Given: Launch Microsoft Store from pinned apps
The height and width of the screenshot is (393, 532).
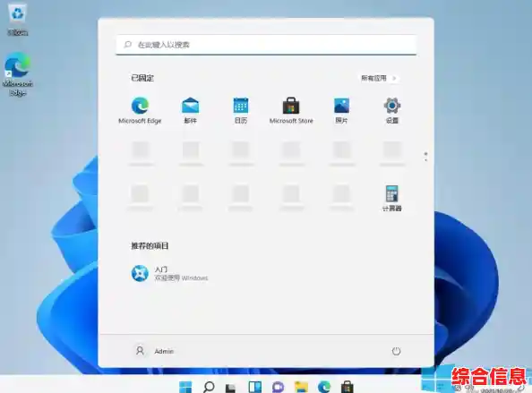Looking at the screenshot, I should [x=291, y=110].
